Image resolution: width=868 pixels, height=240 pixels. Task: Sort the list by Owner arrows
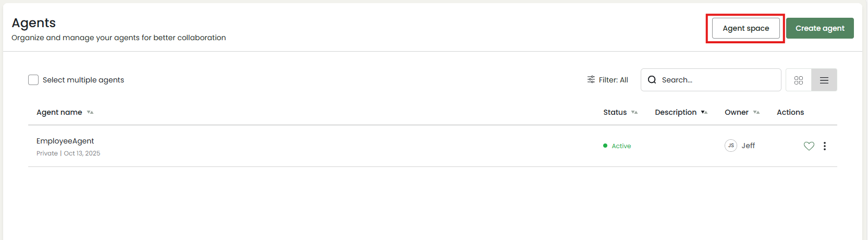pos(756,112)
